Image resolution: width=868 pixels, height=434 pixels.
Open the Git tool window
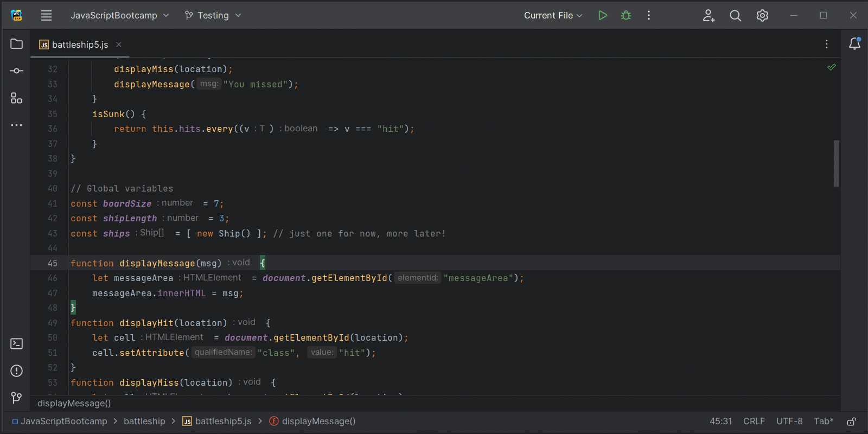click(17, 398)
